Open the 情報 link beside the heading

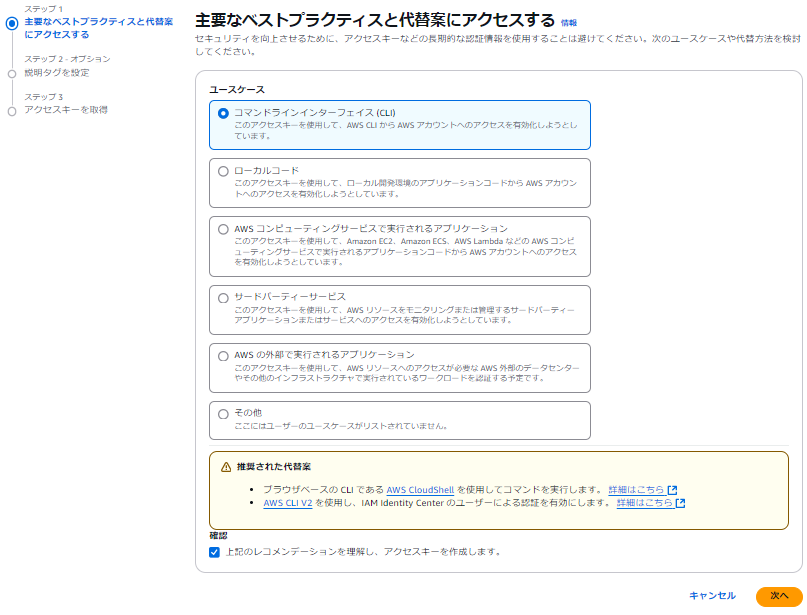[x=569, y=23]
